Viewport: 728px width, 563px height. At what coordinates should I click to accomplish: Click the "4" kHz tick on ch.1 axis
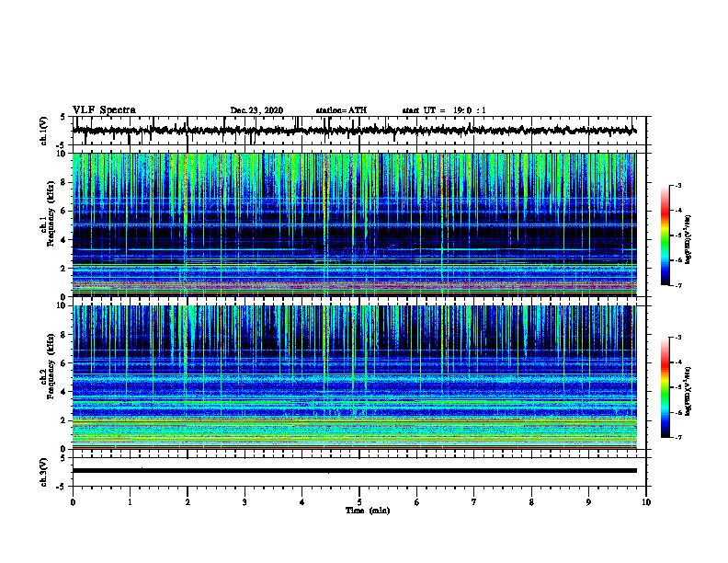tap(63, 240)
